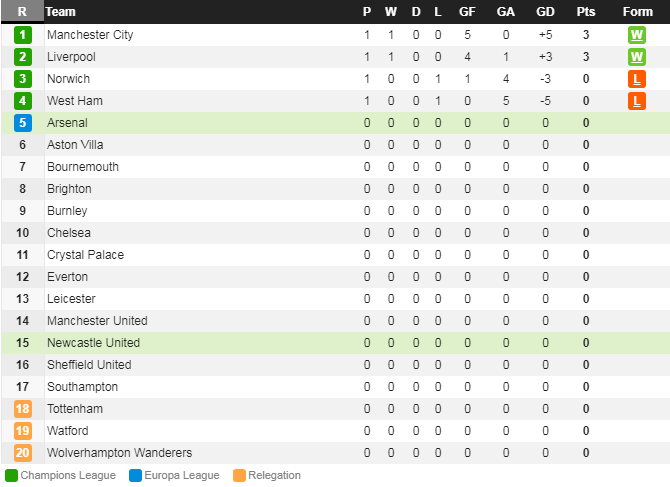Click Norwich's orange L form badge
This screenshot has height=487, width=670.
point(637,79)
